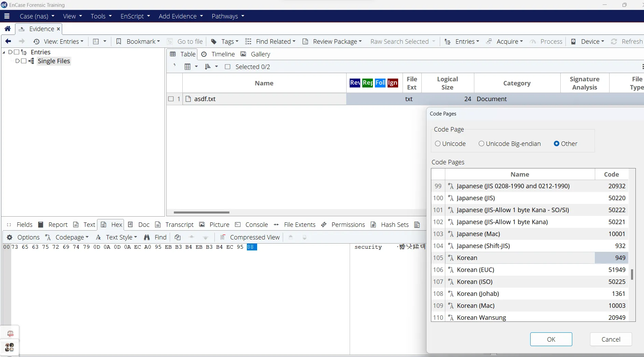Collapse the Entries tree node
644x357 pixels.
point(4,52)
